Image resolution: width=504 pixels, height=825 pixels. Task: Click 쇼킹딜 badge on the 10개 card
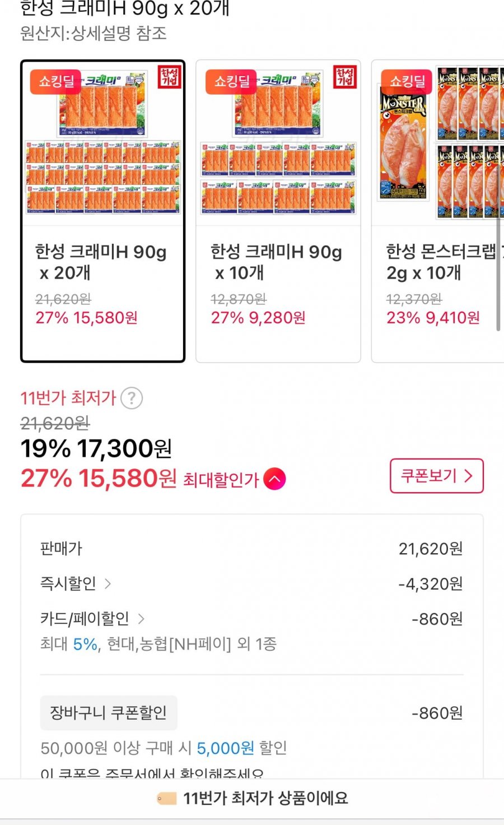pos(231,81)
